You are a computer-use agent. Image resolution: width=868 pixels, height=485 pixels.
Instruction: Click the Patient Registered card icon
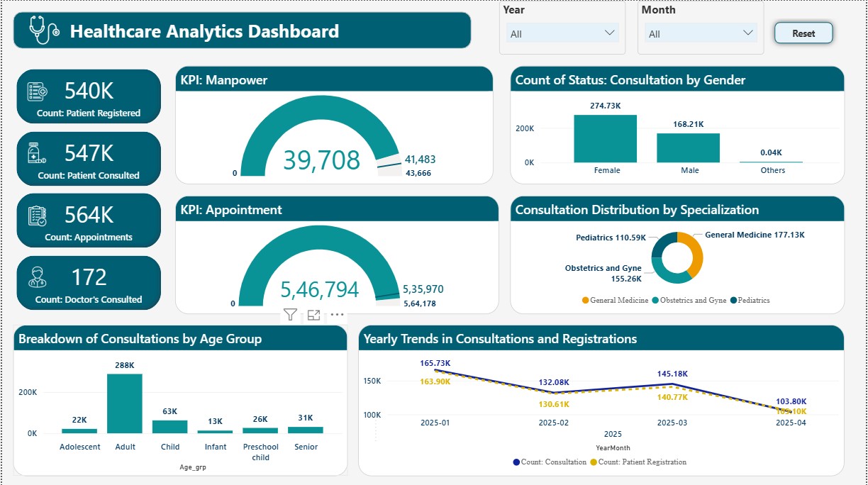[x=37, y=91]
